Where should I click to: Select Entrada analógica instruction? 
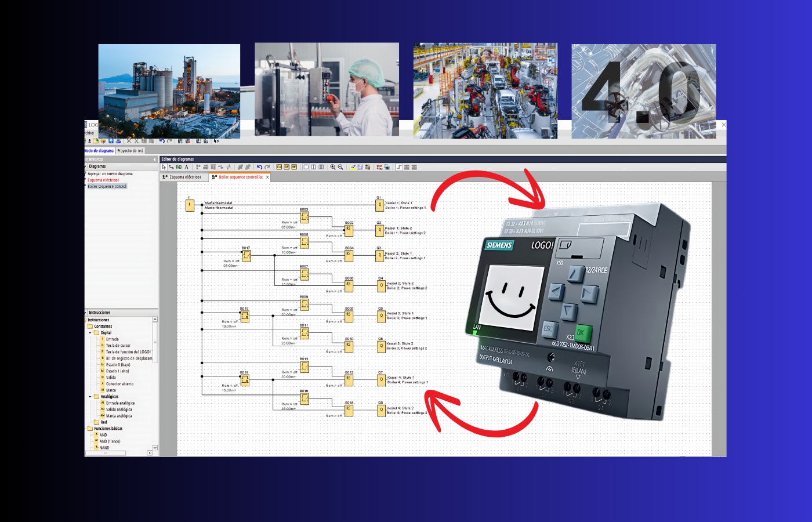(120, 403)
